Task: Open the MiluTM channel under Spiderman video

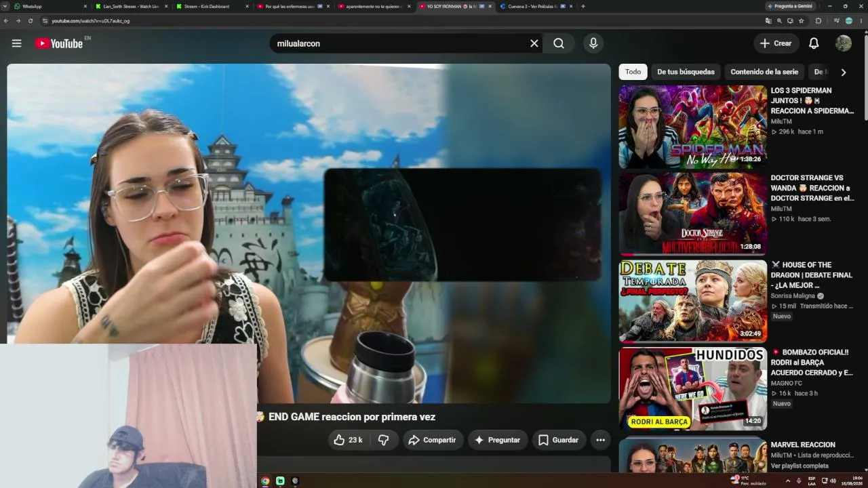Action: point(781,121)
